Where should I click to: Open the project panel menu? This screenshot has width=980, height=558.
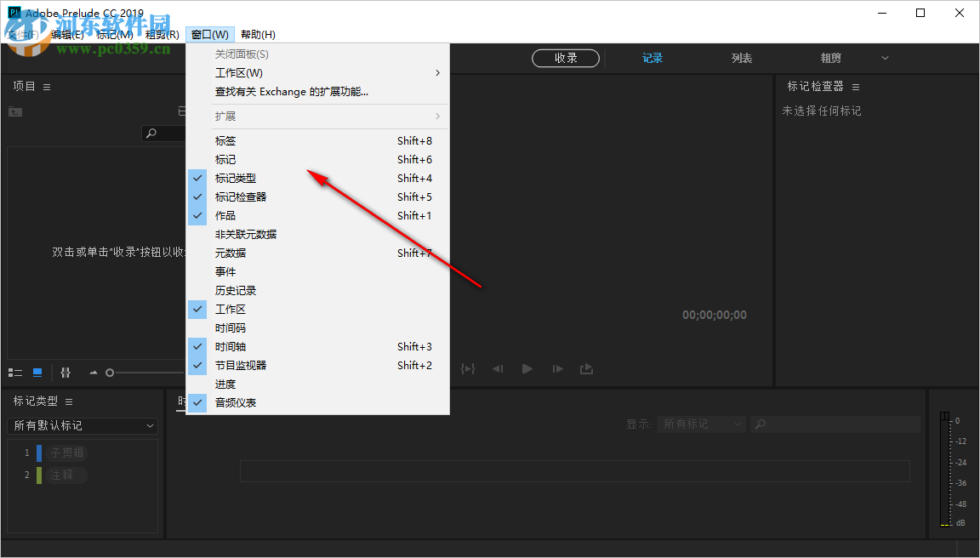tap(46, 86)
